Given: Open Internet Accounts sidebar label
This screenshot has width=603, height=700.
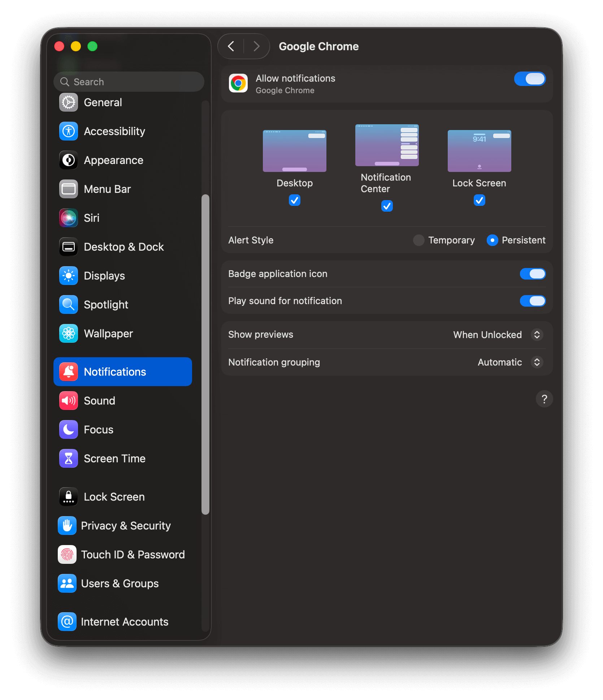Looking at the screenshot, I should (x=125, y=622).
